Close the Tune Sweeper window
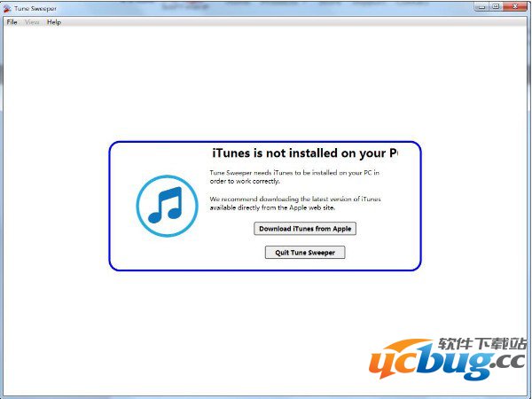532x399 pixels. click(x=515, y=7)
